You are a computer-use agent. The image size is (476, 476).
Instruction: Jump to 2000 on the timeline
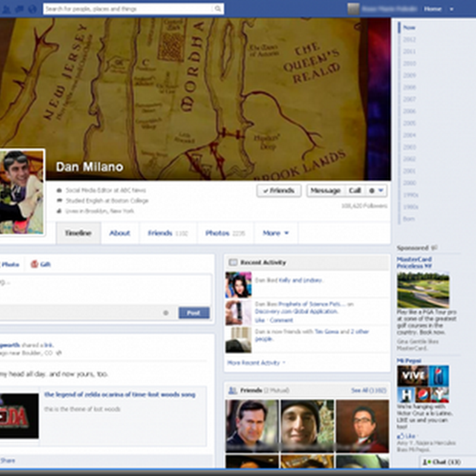click(409, 183)
